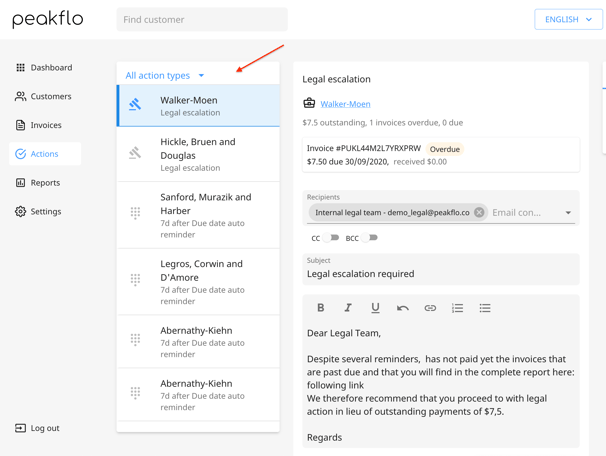The width and height of the screenshot is (606, 456).
Task: Click the Reports chart icon
Action: [20, 183]
